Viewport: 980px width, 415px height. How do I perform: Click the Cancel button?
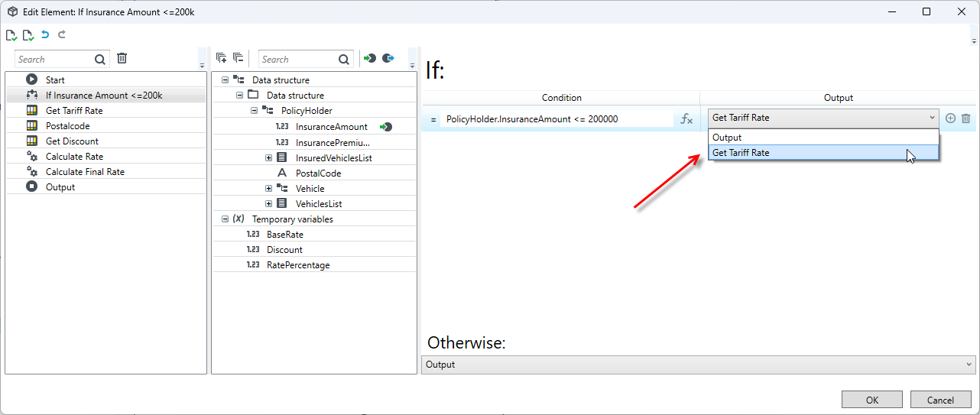(x=940, y=400)
